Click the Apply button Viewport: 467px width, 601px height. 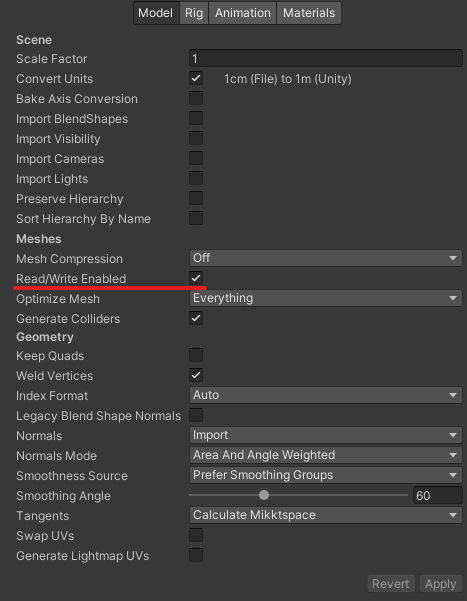(441, 584)
